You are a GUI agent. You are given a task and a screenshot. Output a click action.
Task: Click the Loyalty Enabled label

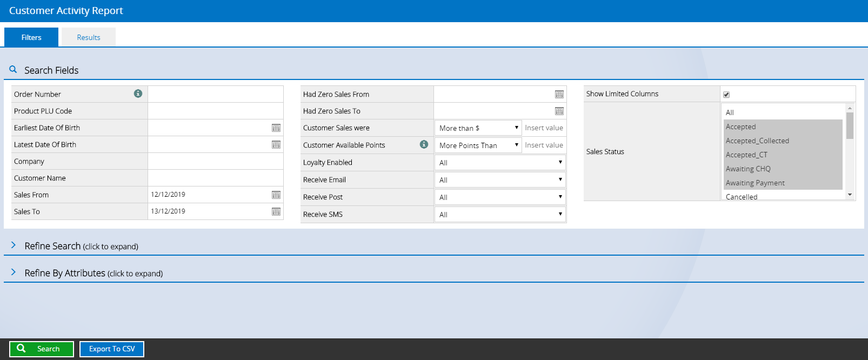tap(328, 163)
